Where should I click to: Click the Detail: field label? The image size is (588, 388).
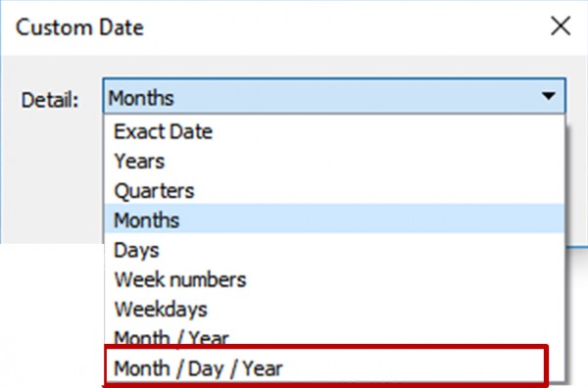50,100
